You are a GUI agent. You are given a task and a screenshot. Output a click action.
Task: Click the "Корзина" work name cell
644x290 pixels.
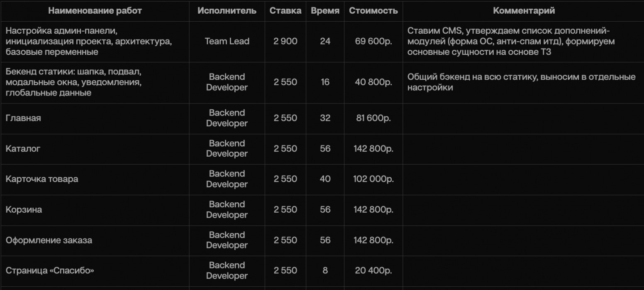click(x=24, y=210)
